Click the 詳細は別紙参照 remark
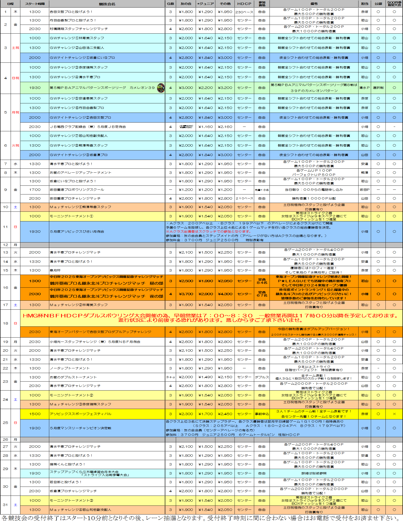 (x=314, y=473)
